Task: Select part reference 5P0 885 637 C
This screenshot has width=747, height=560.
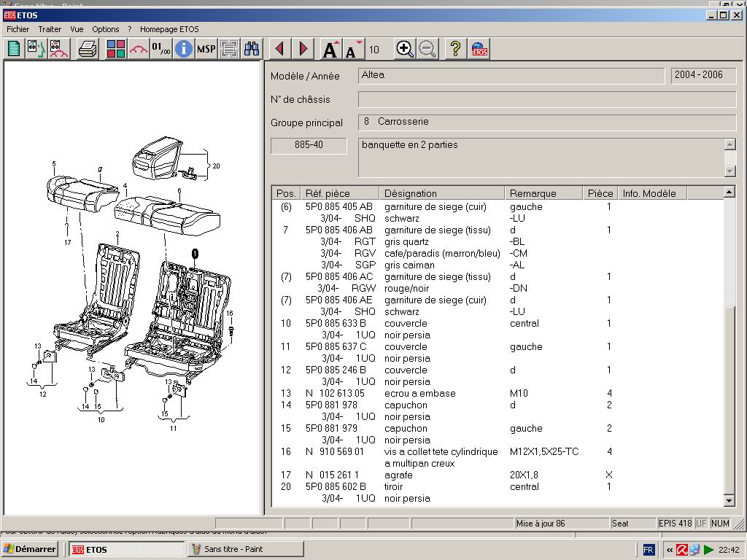Action: point(336,346)
